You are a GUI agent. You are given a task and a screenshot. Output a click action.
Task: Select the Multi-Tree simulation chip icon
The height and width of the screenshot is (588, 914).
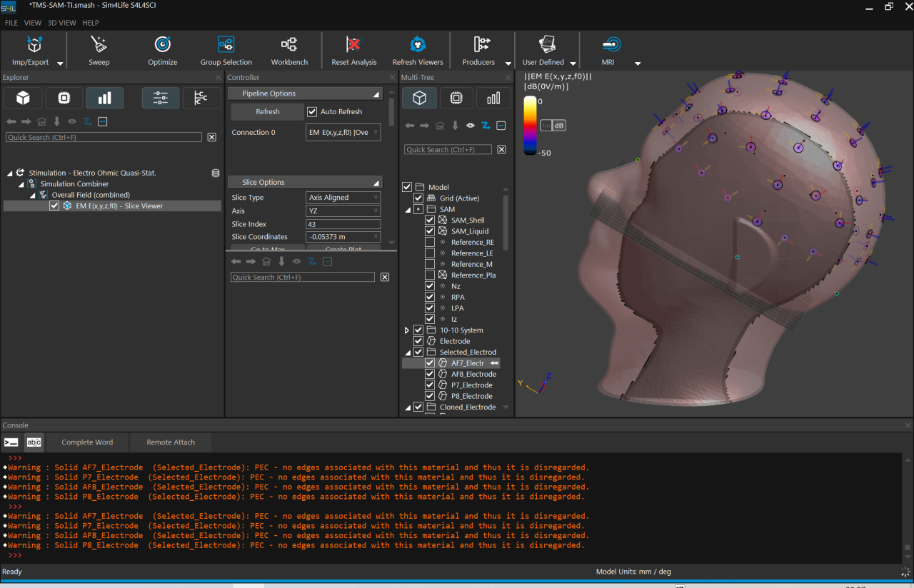coord(456,98)
